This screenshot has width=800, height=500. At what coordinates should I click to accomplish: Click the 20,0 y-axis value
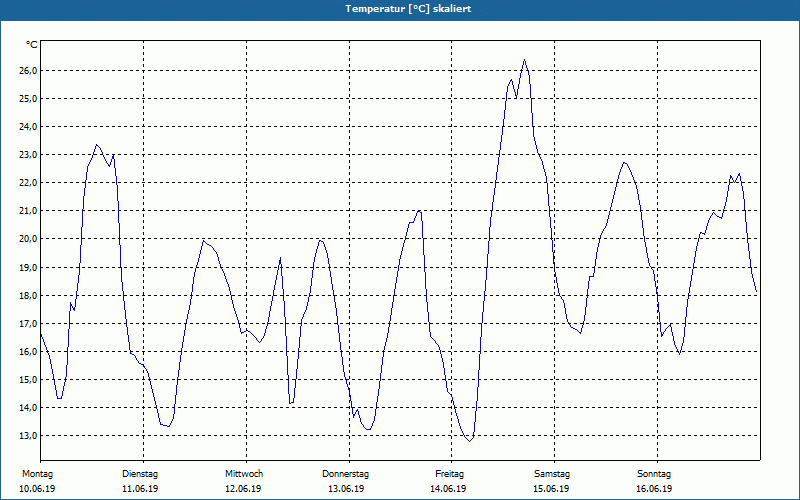(29, 239)
